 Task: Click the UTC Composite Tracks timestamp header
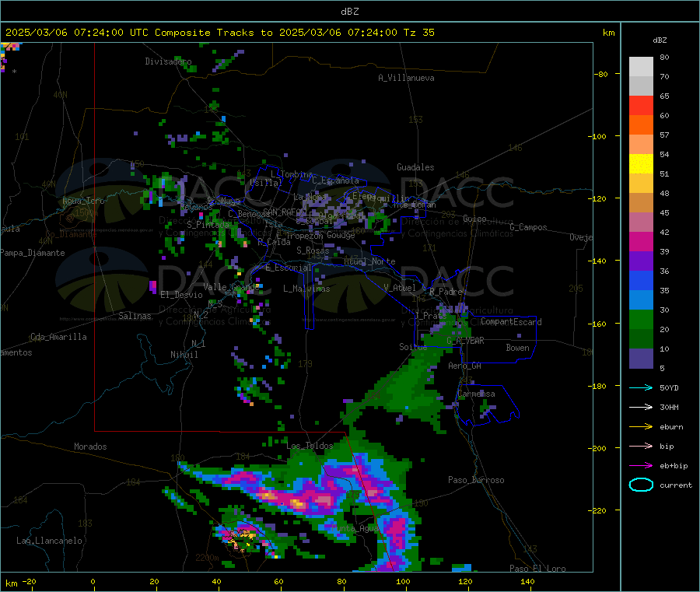[219, 33]
